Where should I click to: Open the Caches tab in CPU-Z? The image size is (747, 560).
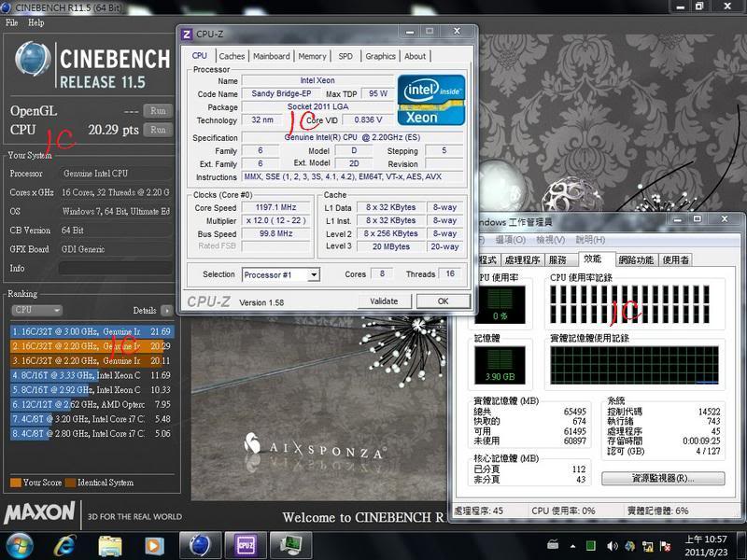[232, 56]
